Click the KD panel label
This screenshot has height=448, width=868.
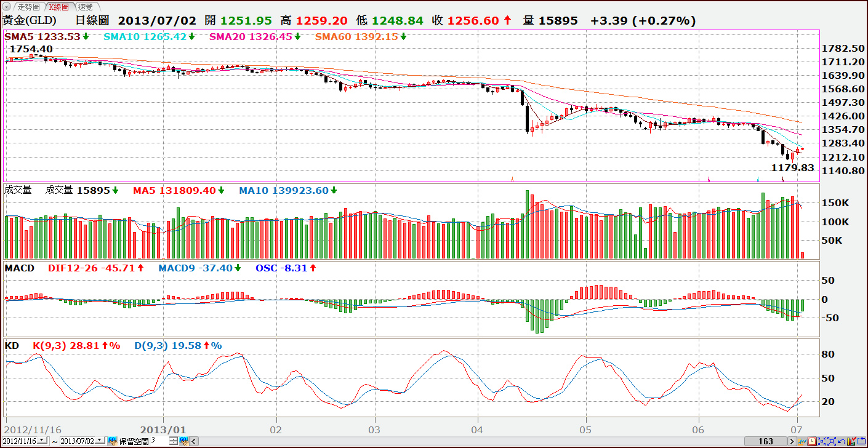click(12, 346)
